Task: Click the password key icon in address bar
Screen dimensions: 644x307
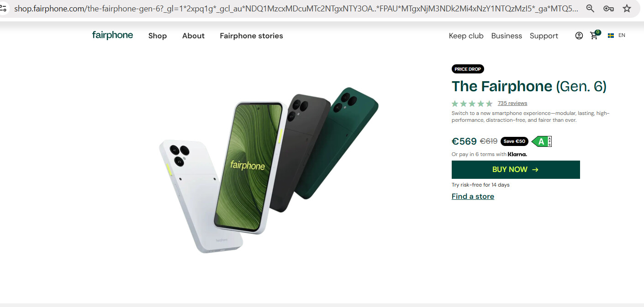Action: [x=608, y=8]
